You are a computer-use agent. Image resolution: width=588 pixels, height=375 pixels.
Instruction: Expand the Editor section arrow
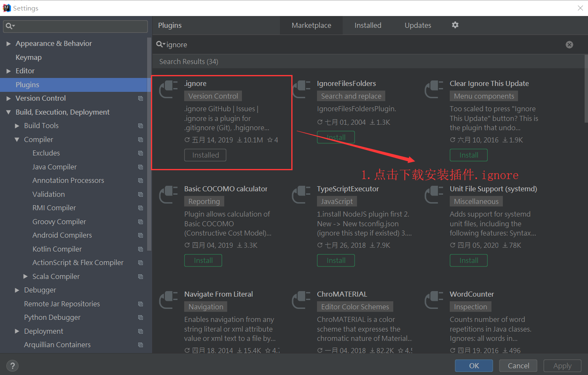click(x=8, y=71)
